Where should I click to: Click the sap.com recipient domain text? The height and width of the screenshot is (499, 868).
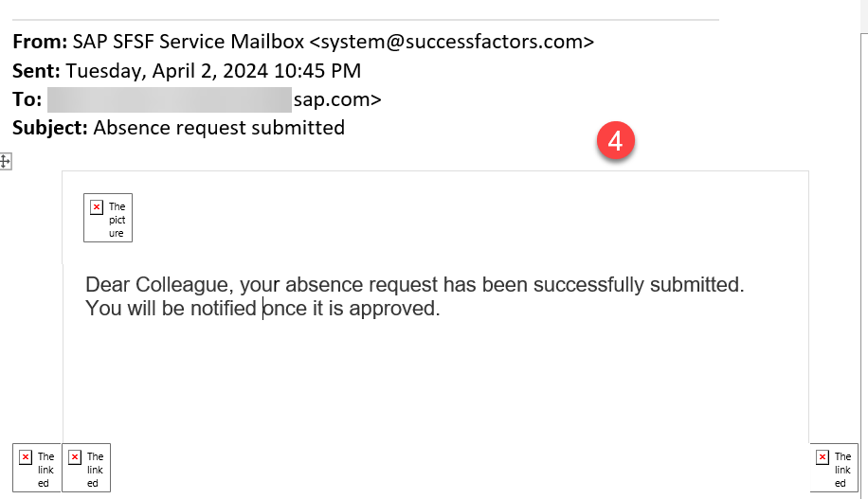[337, 99]
